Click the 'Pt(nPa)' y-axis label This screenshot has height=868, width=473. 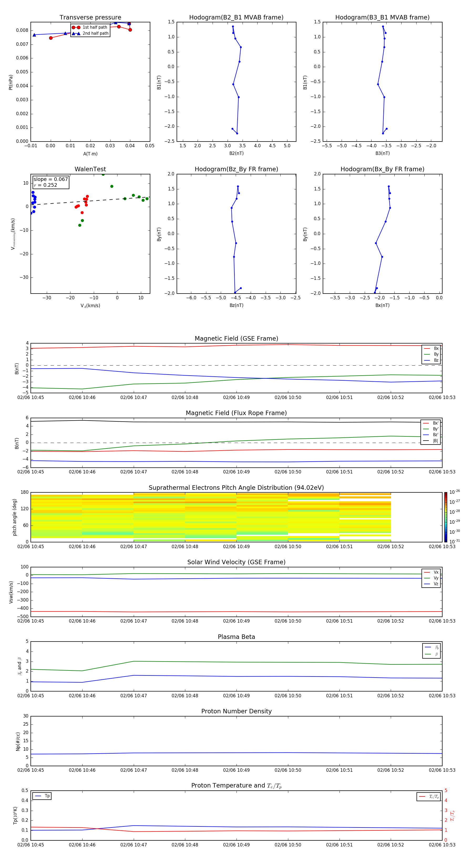(11, 82)
